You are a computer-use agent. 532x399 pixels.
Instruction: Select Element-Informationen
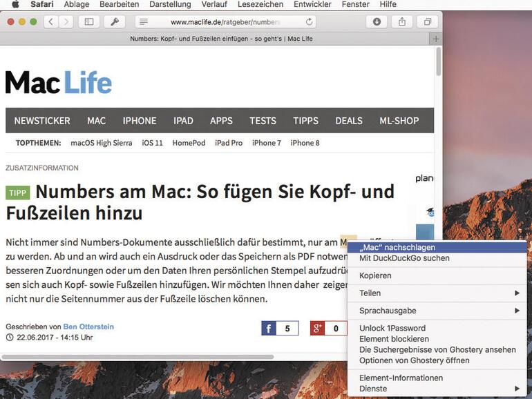click(x=437, y=378)
